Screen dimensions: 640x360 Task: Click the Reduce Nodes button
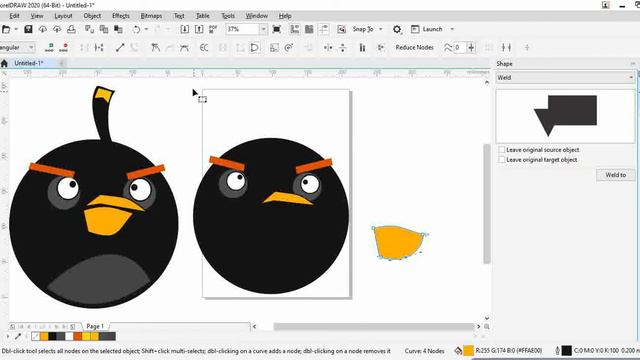414,48
